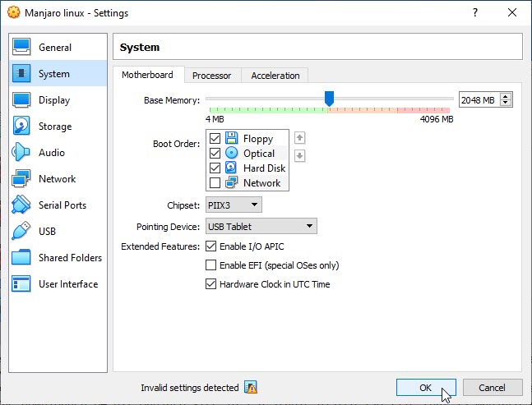Open Storage settings category
The image size is (532, 405).
(x=58, y=126)
